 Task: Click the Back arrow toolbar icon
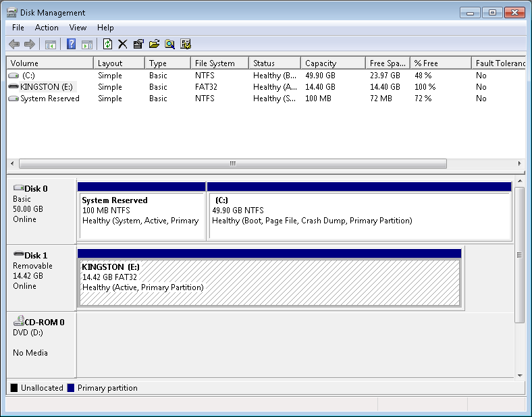pos(14,45)
